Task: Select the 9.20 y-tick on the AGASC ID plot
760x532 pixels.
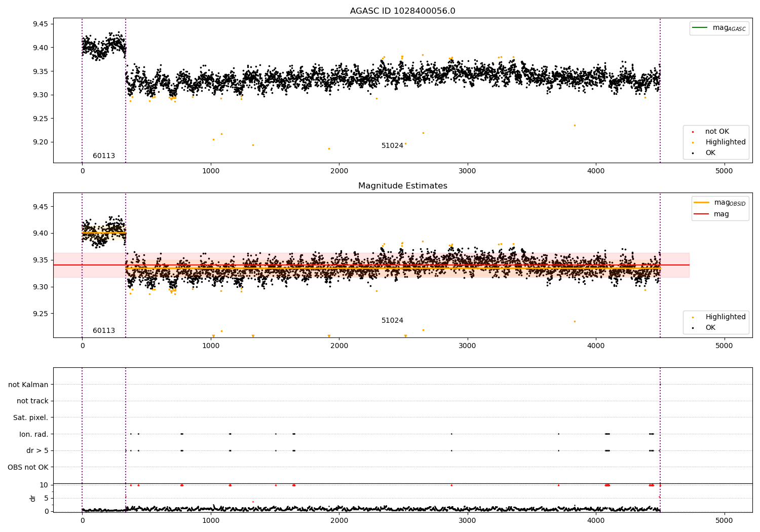Action: point(41,142)
